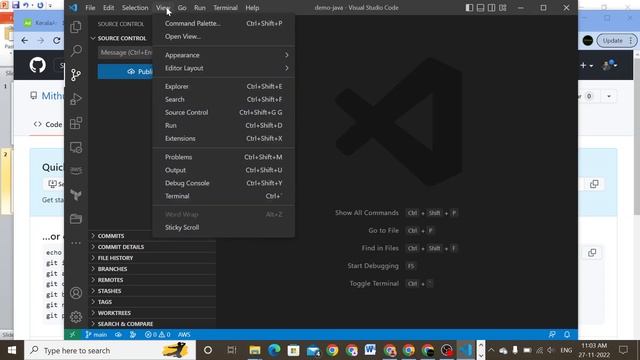Expand SEARCH & COMPARE section
This screenshot has width=640, height=360.
pos(152,324)
